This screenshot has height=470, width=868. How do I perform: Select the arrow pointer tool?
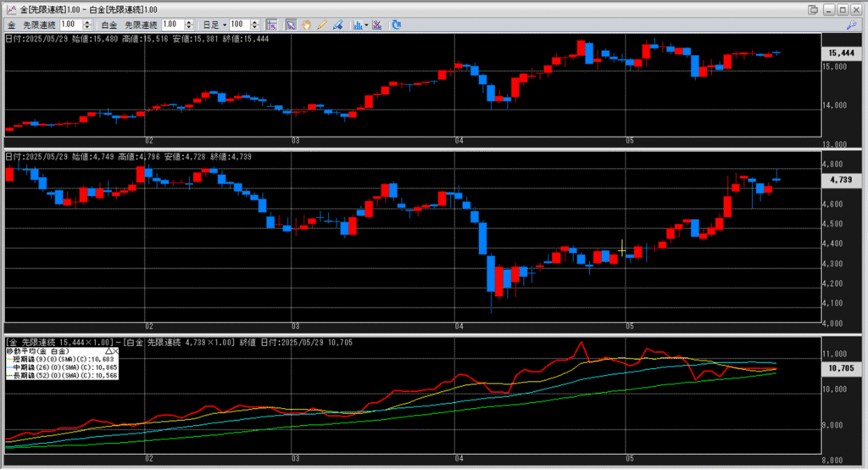coord(291,25)
